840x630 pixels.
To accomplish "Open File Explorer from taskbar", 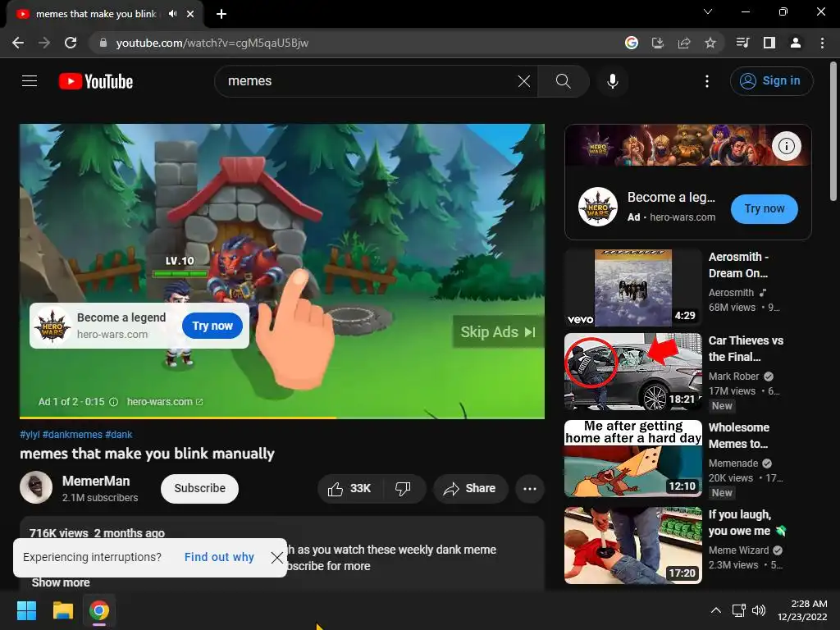I will pyautogui.click(x=62, y=610).
